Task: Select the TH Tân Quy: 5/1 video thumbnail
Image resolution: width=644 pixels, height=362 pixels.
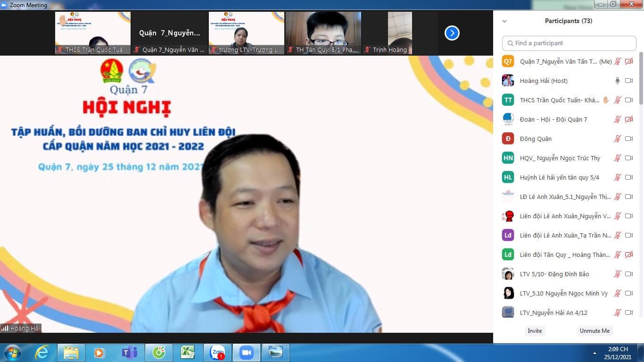Action: point(323,33)
